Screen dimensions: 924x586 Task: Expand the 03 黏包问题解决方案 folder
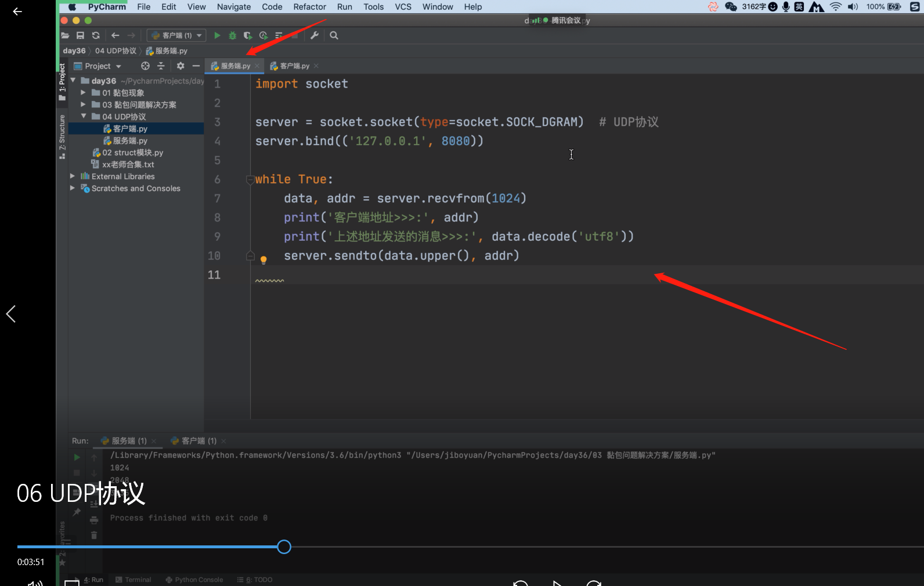[x=84, y=104]
